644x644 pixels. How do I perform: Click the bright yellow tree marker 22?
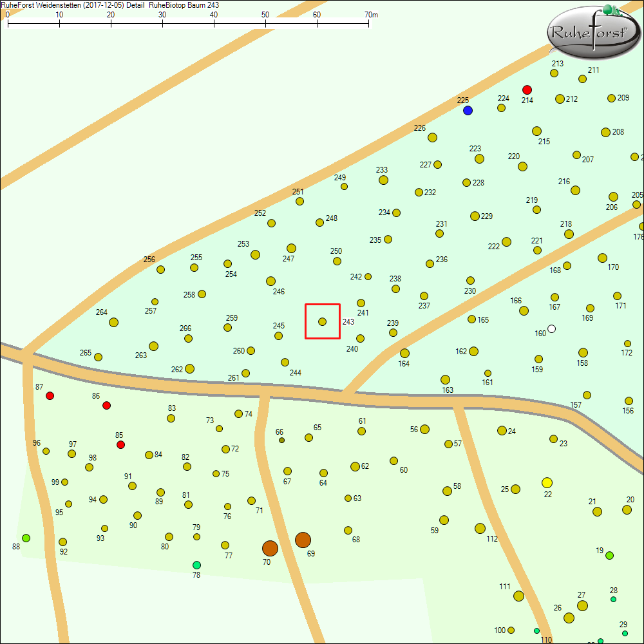coord(547,482)
